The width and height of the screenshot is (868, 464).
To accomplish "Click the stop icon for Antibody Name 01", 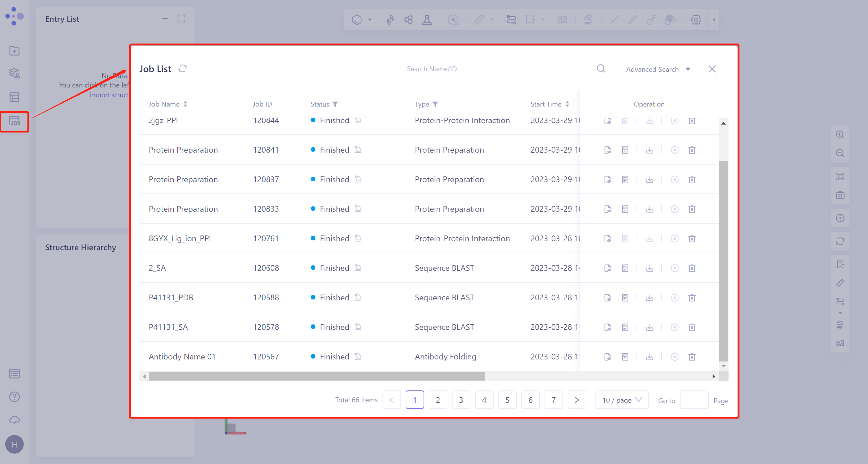I will 674,357.
